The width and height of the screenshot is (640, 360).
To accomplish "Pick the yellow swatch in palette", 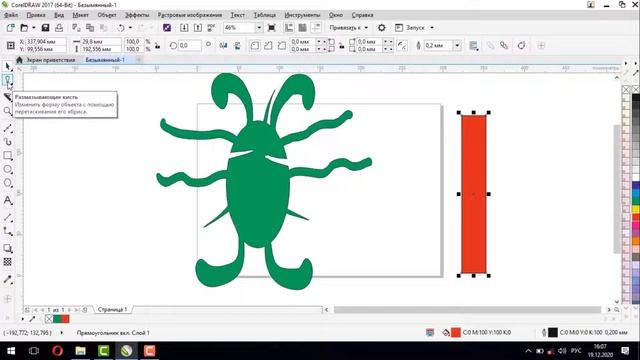I will coord(636,209).
